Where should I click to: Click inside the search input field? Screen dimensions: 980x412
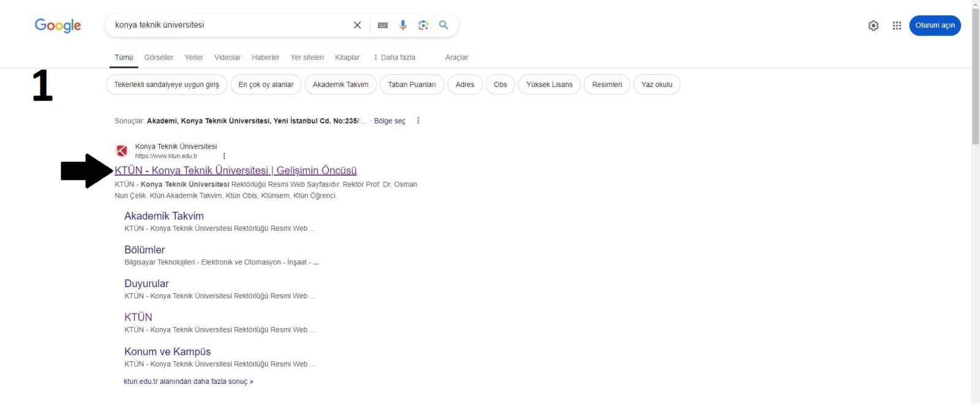[227, 25]
